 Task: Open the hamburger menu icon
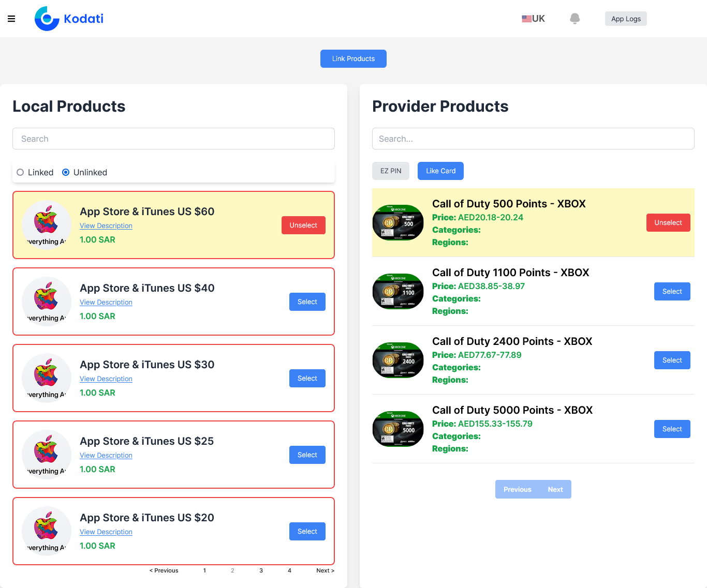[x=11, y=19]
